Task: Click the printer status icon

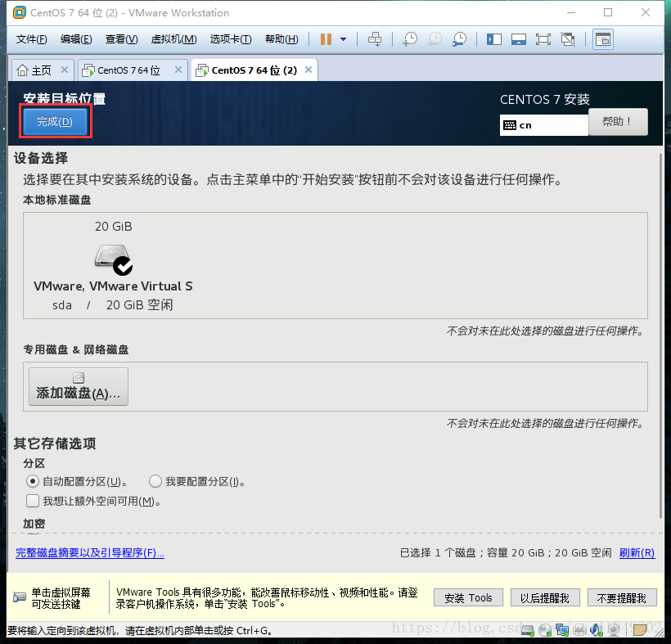Action: (x=579, y=630)
